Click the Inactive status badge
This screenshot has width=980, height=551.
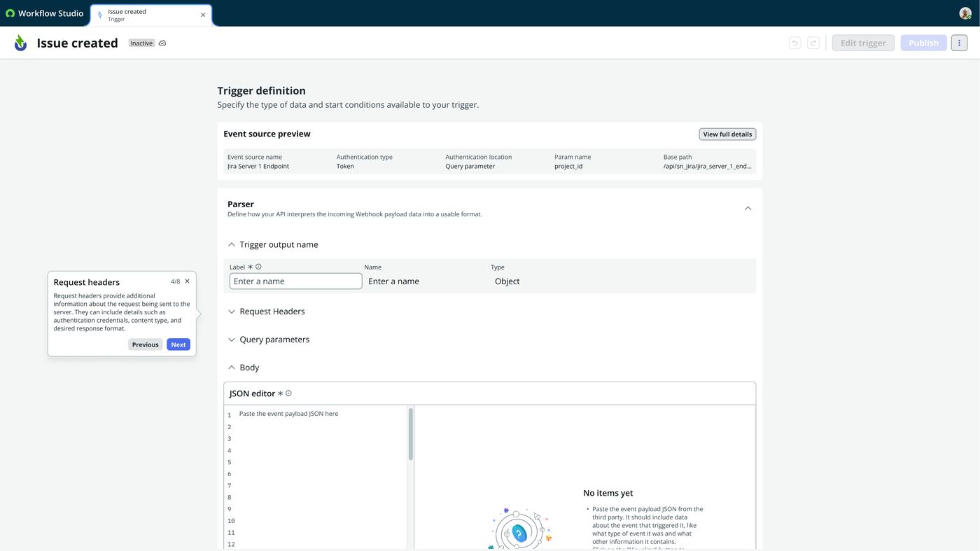(x=141, y=43)
